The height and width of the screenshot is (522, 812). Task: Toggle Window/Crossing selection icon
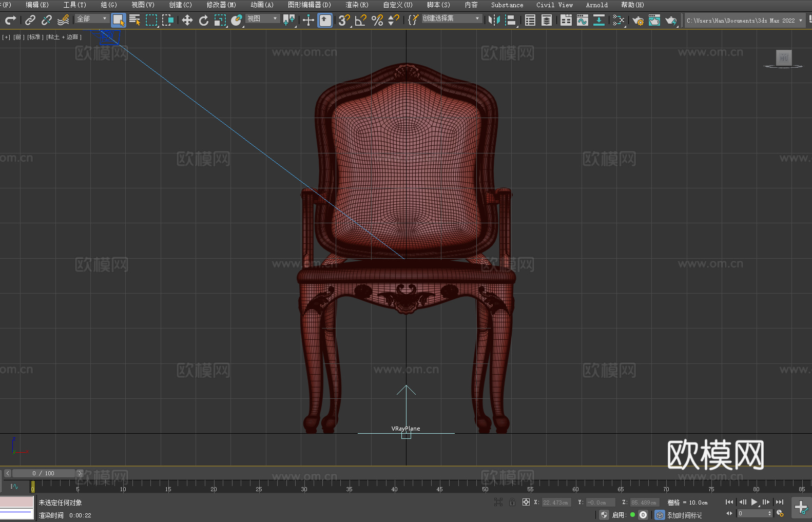pos(168,20)
